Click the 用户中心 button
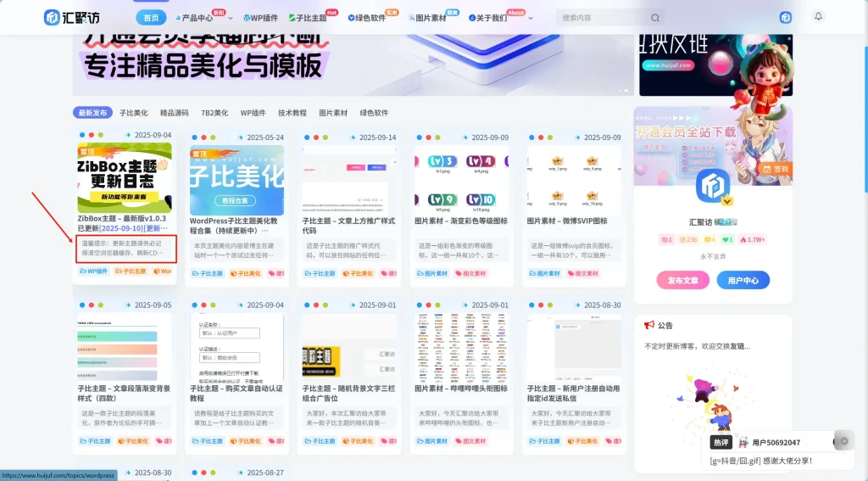 tap(743, 281)
